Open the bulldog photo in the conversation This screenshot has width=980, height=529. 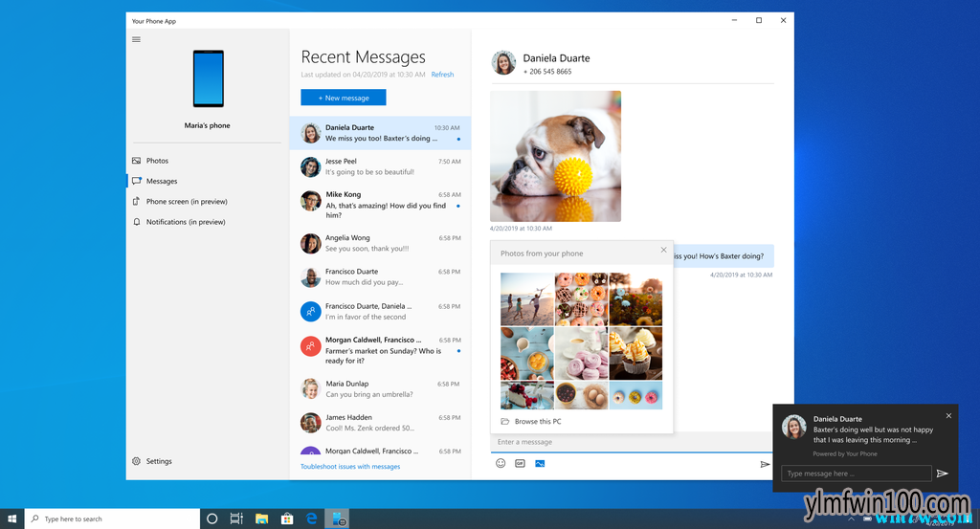556,156
